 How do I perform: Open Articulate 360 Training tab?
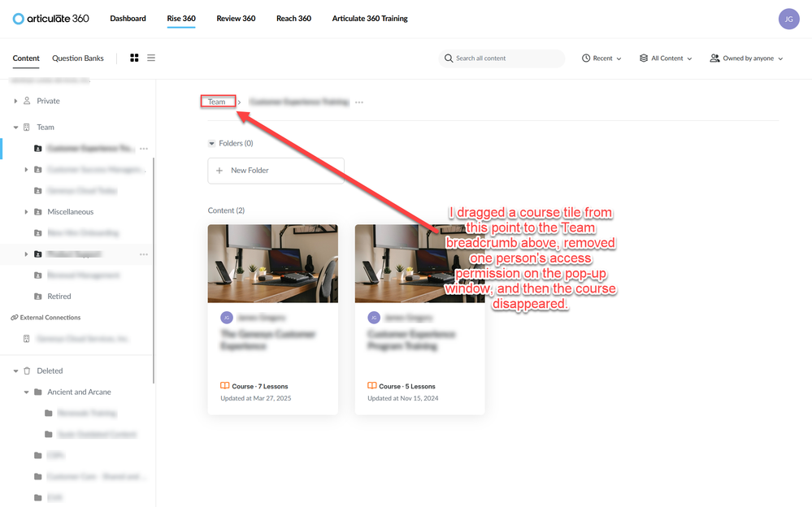point(370,19)
